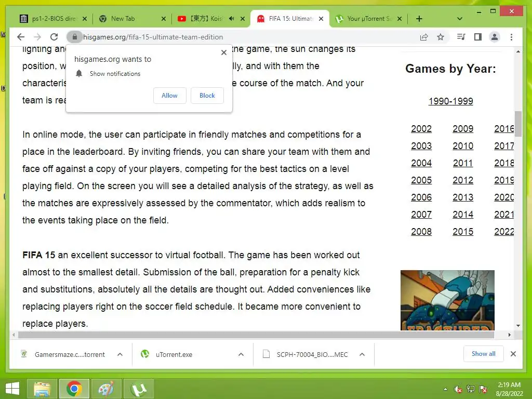Viewport: 532px width, 399px height.
Task: Open Chrome three-dot menu
Action: point(511,37)
